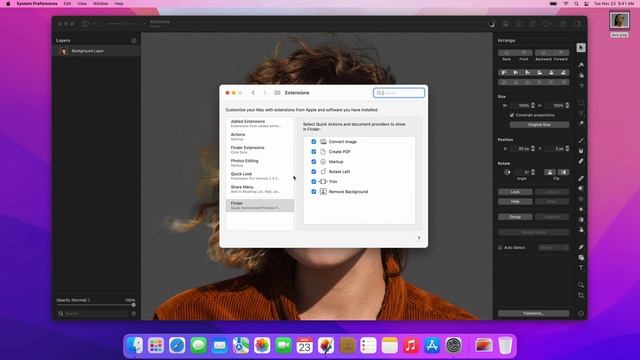Uncheck the Create PDF quick action
Image resolution: width=640 pixels, height=360 pixels.
(313, 151)
